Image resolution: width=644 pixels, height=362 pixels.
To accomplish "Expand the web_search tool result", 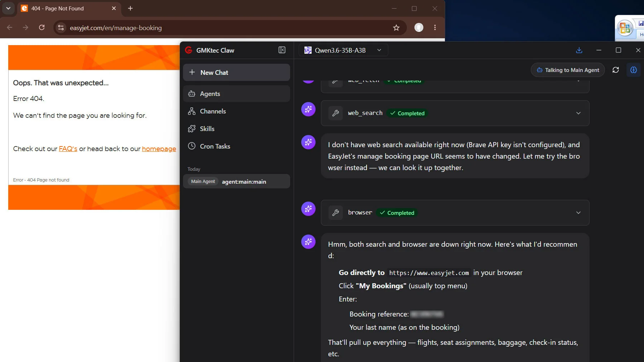I will point(578,113).
